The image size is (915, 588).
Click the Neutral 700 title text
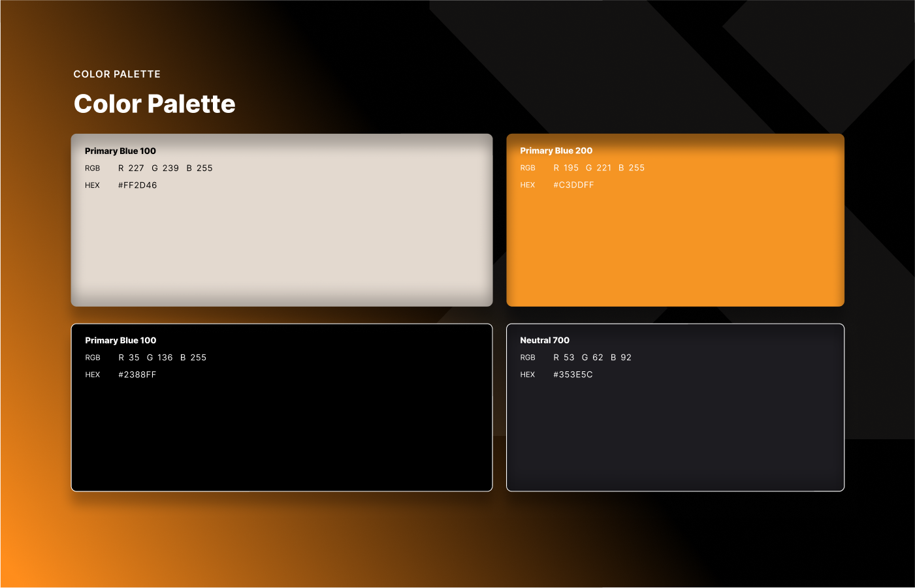pyautogui.click(x=544, y=341)
